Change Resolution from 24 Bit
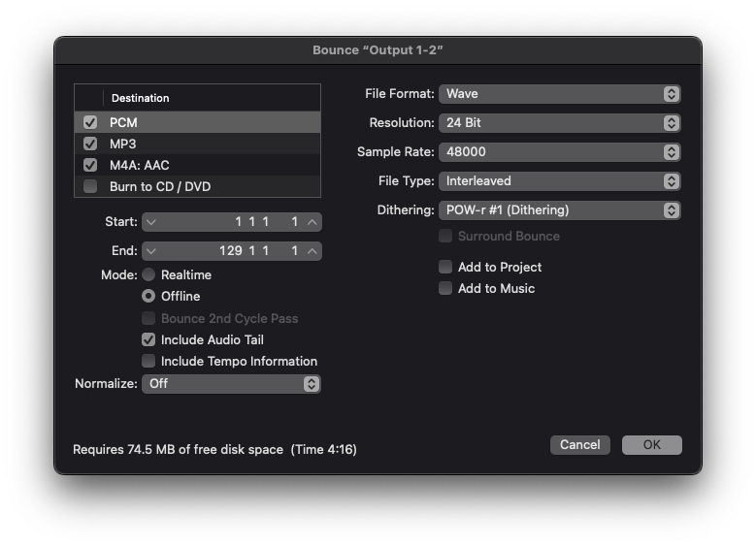 559,123
